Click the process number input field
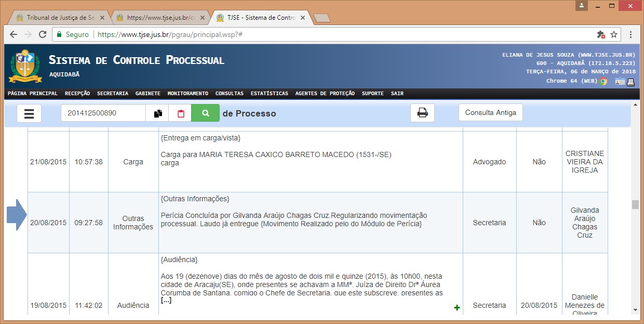This screenshot has width=644, height=324. [x=103, y=113]
